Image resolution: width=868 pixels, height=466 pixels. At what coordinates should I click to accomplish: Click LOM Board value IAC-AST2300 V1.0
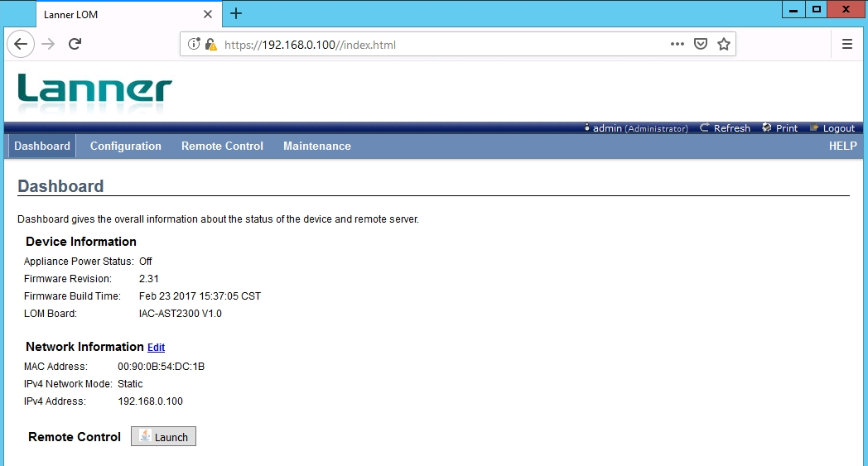pyautogui.click(x=180, y=313)
